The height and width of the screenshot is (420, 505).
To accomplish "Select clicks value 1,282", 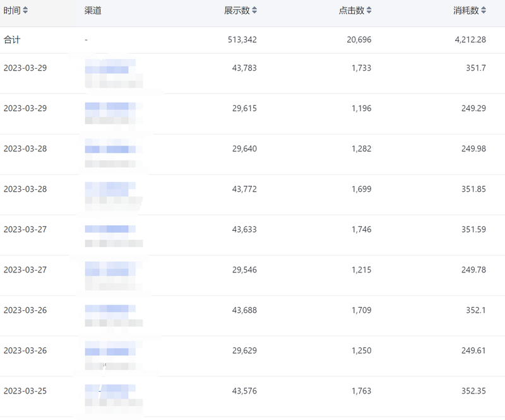I will [x=361, y=149].
